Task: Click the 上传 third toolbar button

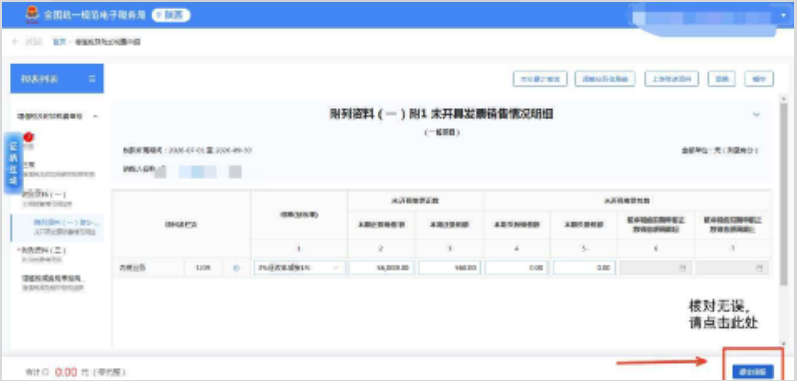Action: [671, 79]
